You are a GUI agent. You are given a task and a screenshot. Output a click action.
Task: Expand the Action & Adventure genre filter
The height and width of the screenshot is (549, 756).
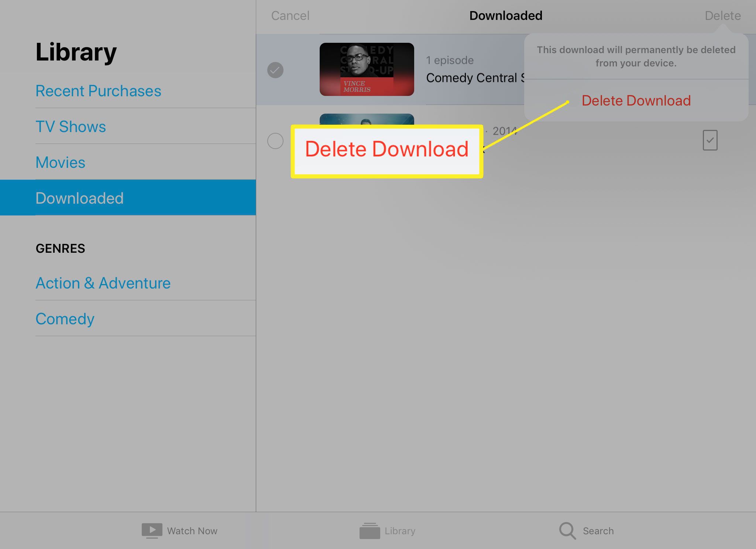point(103,283)
